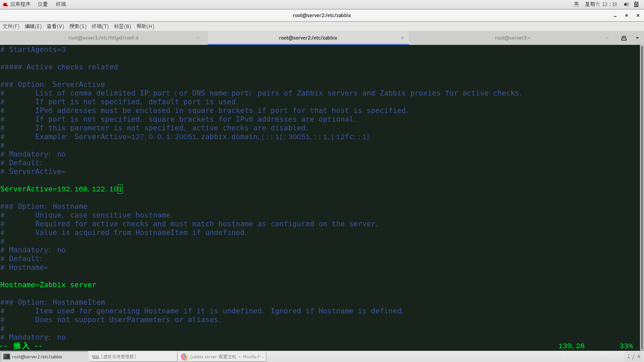Open the 搜索(S) menu
Viewport: 644px width, 362px height.
coord(78,26)
